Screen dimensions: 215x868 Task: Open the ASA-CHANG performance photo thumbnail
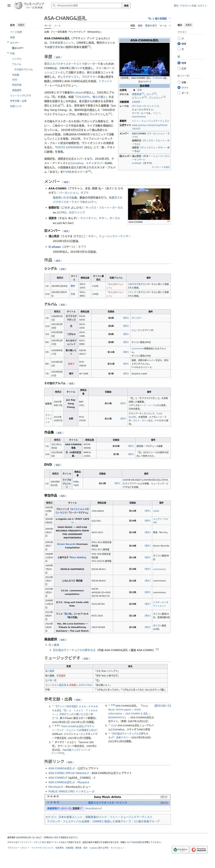(x=149, y=204)
